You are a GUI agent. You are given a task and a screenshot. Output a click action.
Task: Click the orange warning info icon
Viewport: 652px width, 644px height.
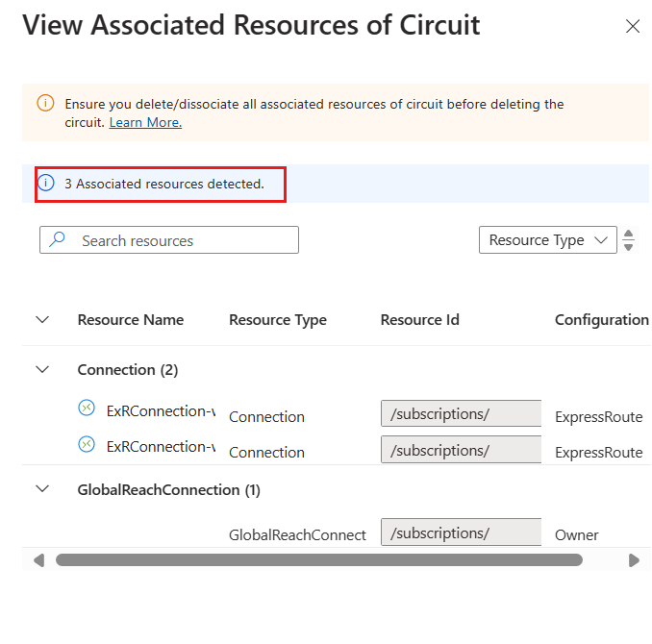45,103
